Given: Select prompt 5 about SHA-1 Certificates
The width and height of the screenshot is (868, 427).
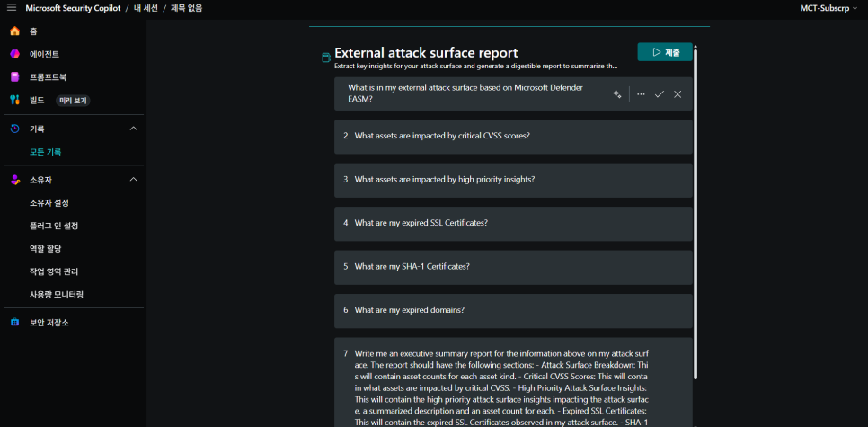Looking at the screenshot, I should pos(513,268).
